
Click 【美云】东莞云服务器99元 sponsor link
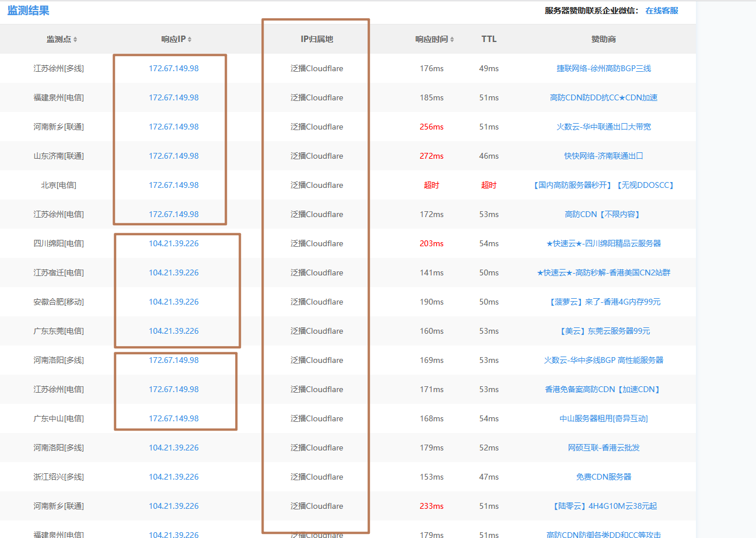603,331
